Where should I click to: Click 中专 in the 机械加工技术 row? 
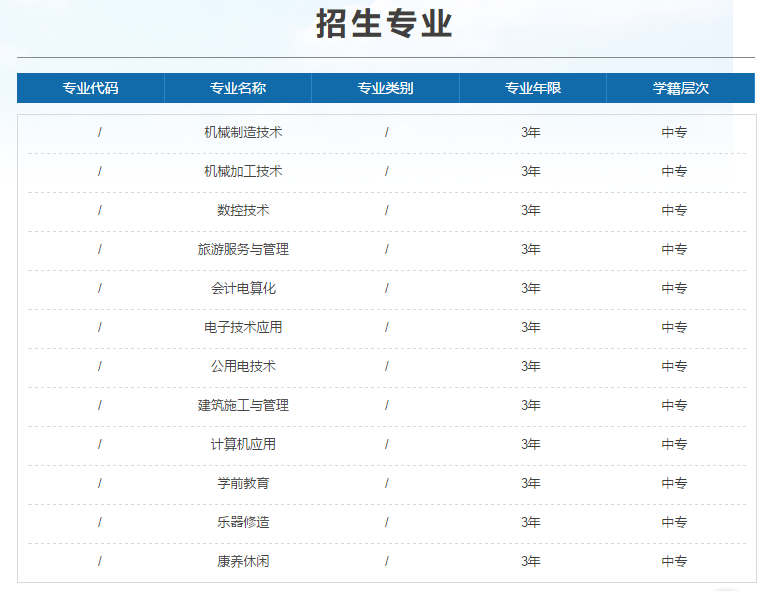pos(674,171)
